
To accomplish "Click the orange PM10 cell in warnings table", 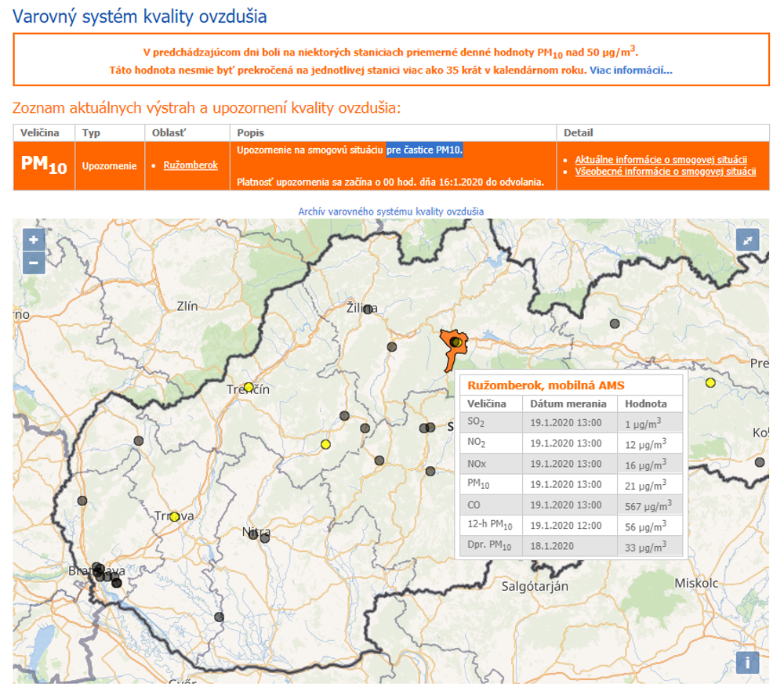I will tap(44, 165).
